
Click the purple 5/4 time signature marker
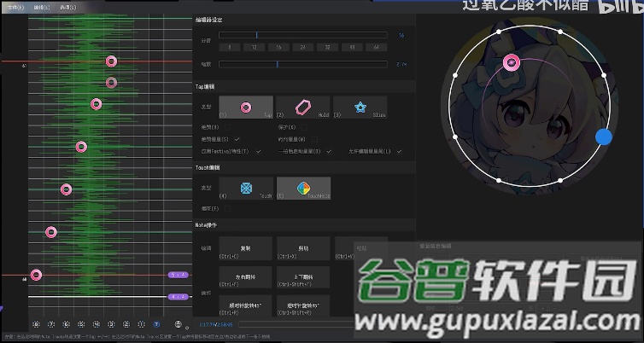coord(178,275)
